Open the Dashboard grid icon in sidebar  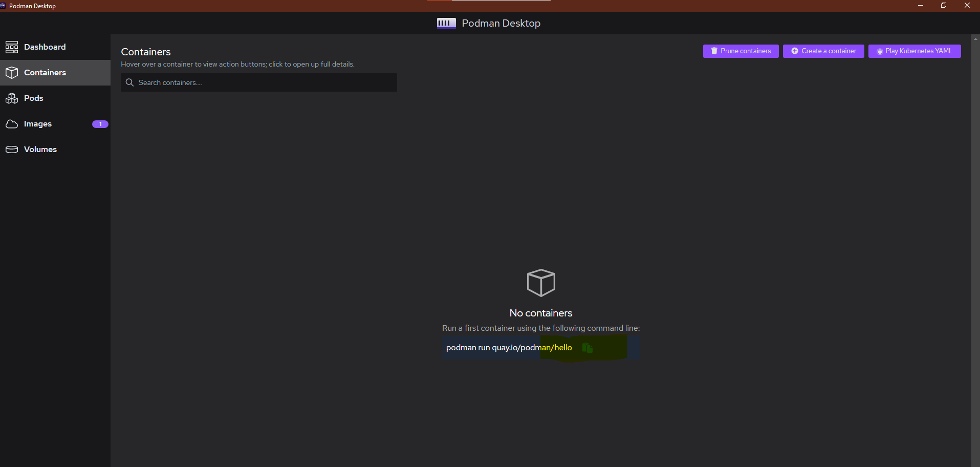click(x=12, y=47)
